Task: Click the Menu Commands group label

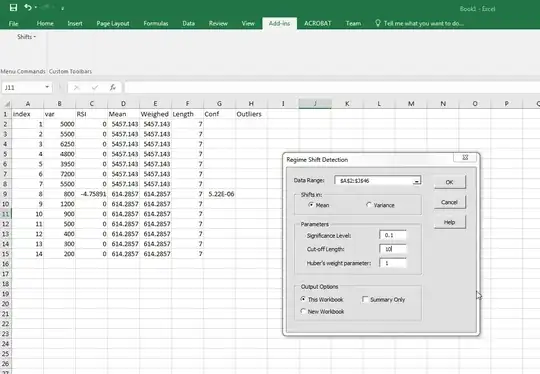Action: (x=23, y=71)
